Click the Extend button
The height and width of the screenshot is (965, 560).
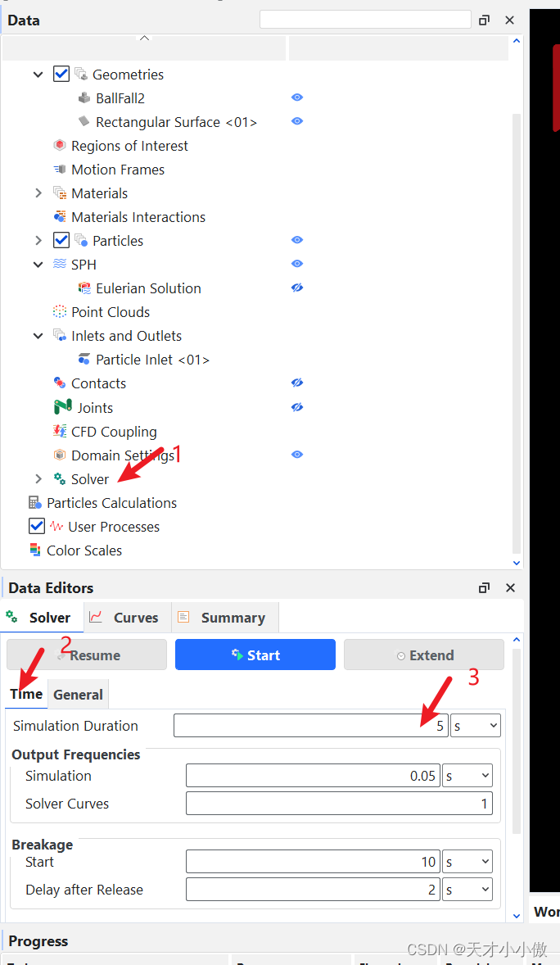[424, 655]
